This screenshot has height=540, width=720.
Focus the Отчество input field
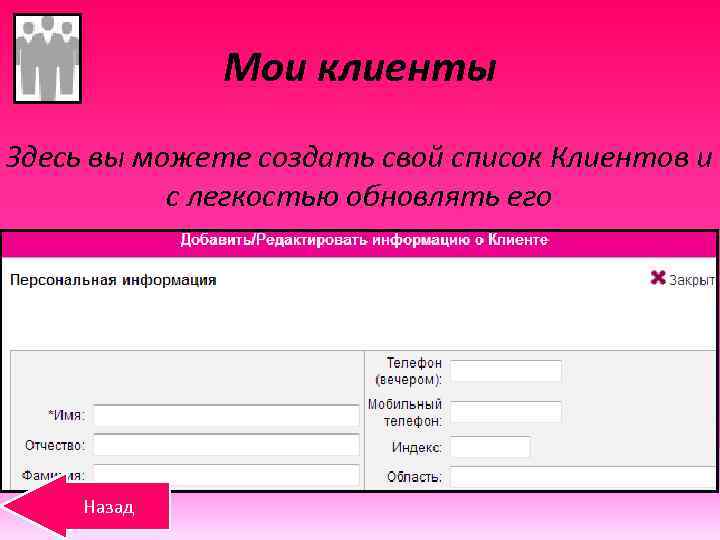pyautogui.click(x=226, y=445)
